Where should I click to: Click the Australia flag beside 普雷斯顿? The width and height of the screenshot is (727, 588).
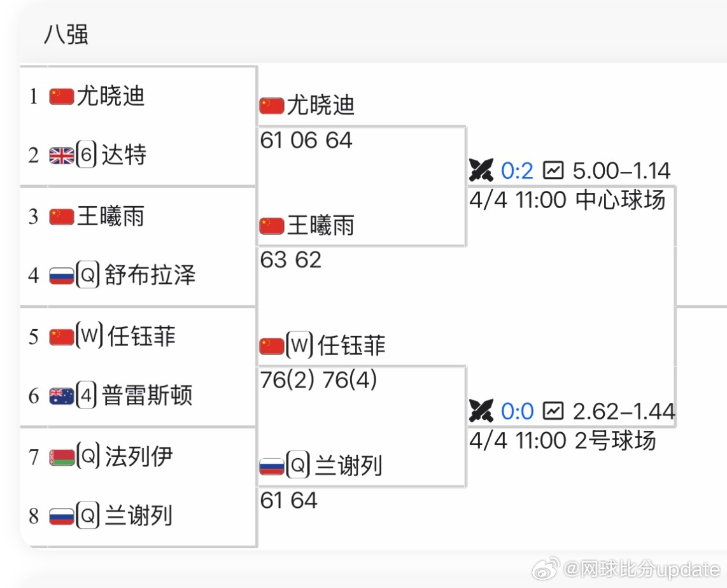(x=60, y=395)
